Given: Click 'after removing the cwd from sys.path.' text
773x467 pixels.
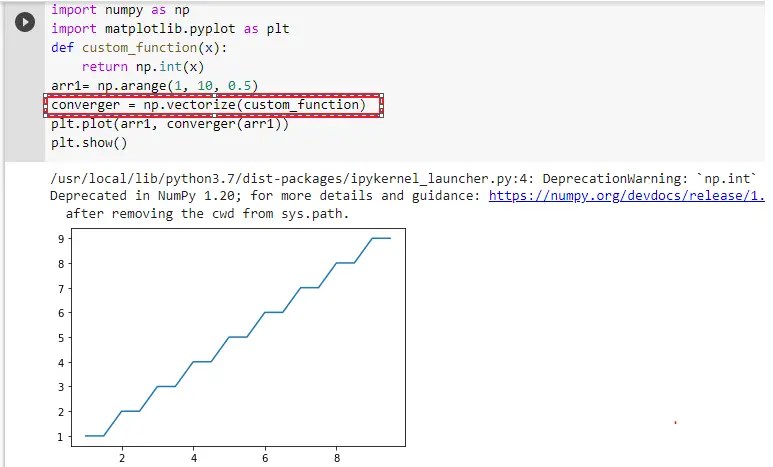Looking at the screenshot, I should [x=207, y=214].
